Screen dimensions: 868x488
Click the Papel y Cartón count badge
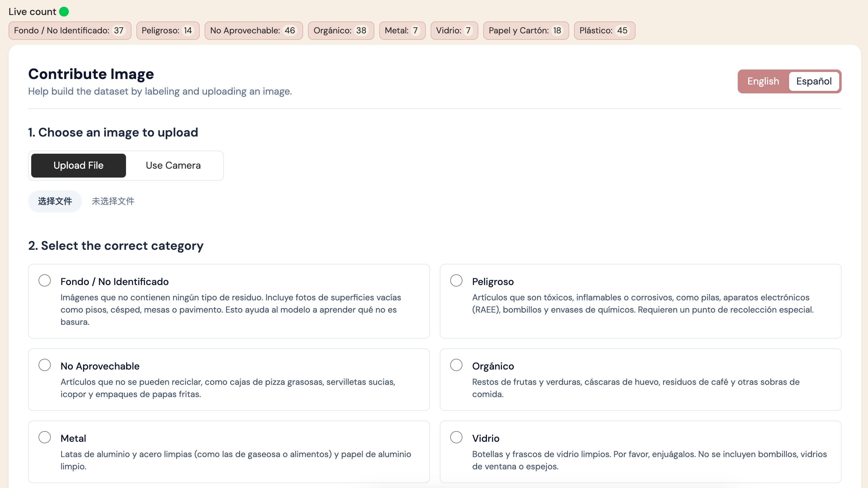(x=526, y=31)
